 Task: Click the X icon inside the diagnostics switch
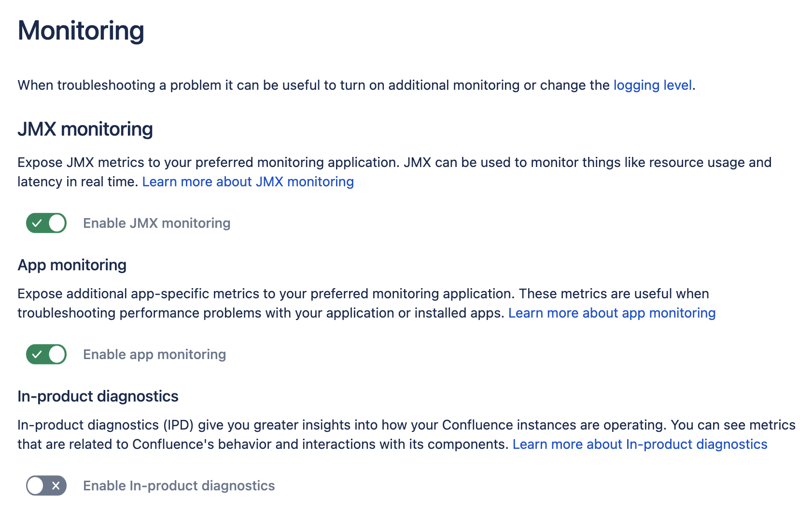pos(56,486)
